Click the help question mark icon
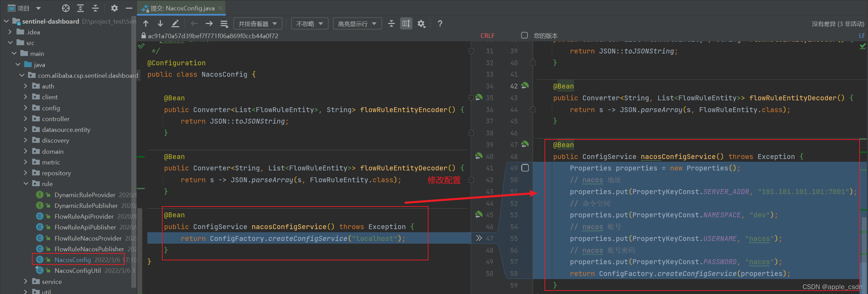This screenshot has height=294, width=868. [x=440, y=24]
